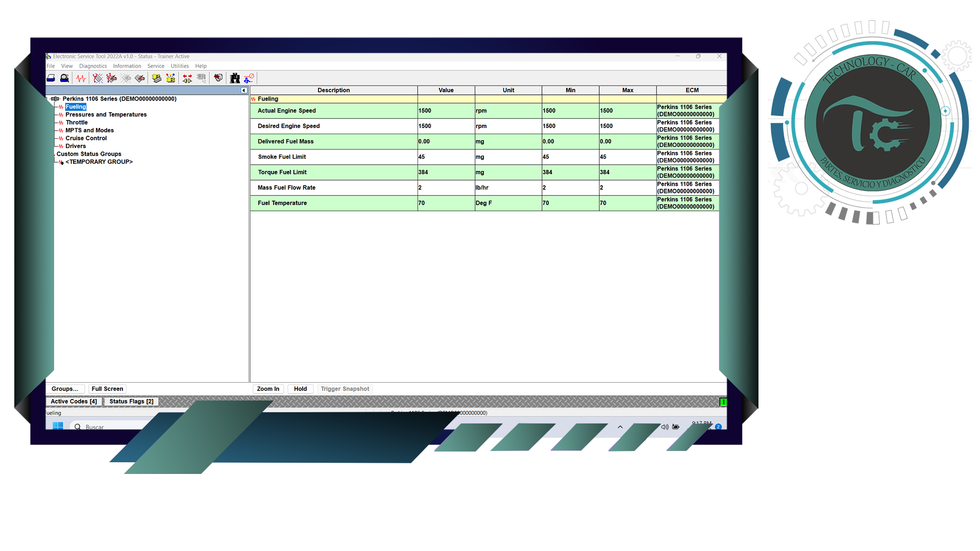Select Pressures and Temperatures group
This screenshot has width=980, height=551.
pos(106,115)
